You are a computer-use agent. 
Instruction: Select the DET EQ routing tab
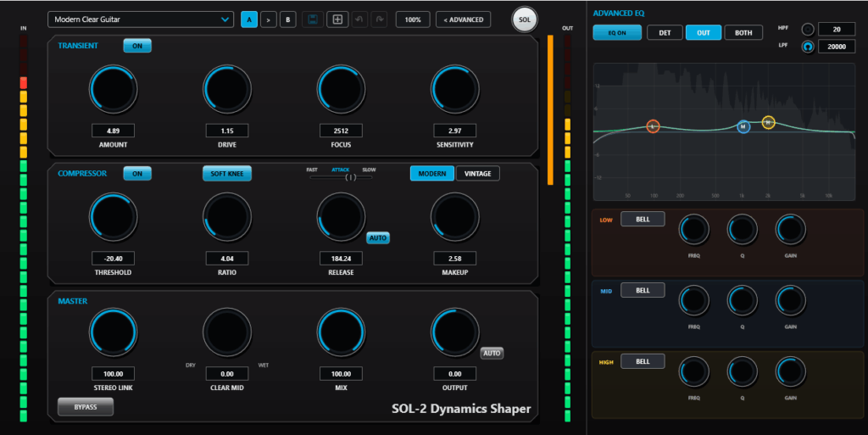pos(665,33)
